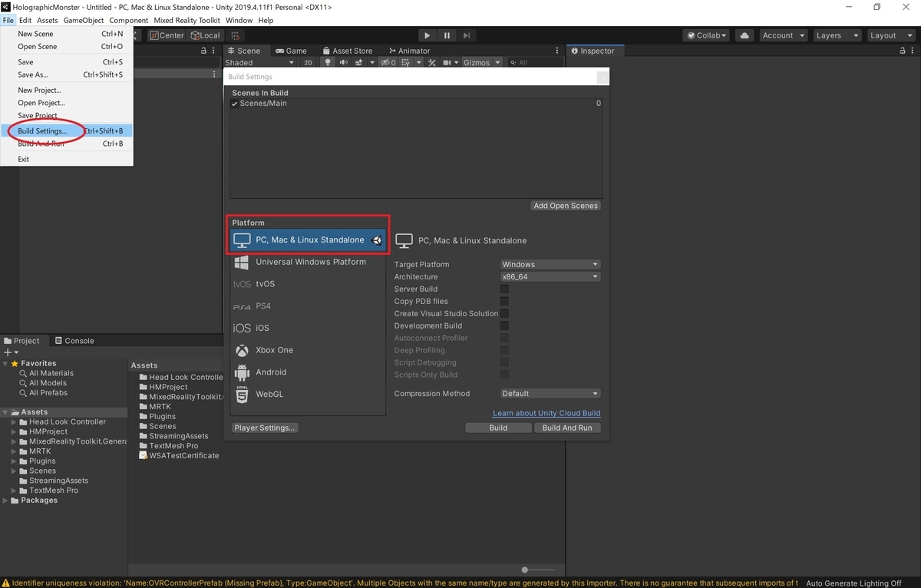The width and height of the screenshot is (921, 588).
Task: Toggle scene grid visibility icon
Action: pyautogui.click(x=407, y=63)
